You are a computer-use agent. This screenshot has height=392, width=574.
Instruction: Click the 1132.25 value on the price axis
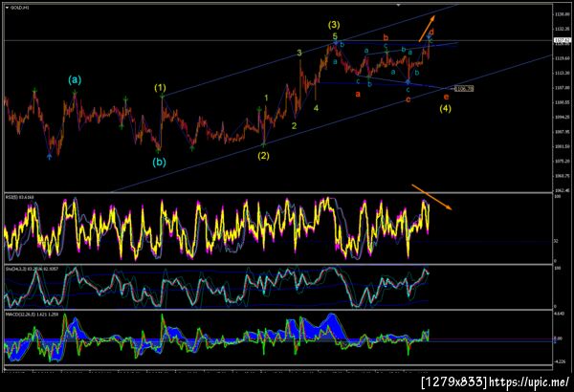(562, 29)
